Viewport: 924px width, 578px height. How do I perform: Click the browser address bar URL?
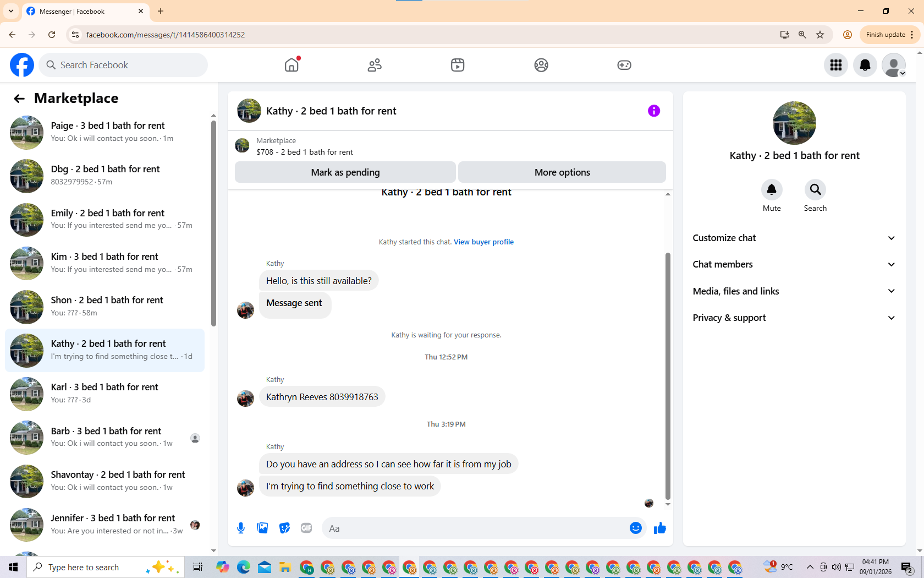(165, 35)
